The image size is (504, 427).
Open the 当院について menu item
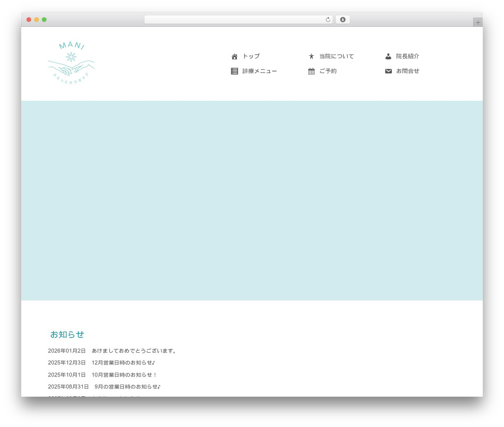[x=337, y=56]
